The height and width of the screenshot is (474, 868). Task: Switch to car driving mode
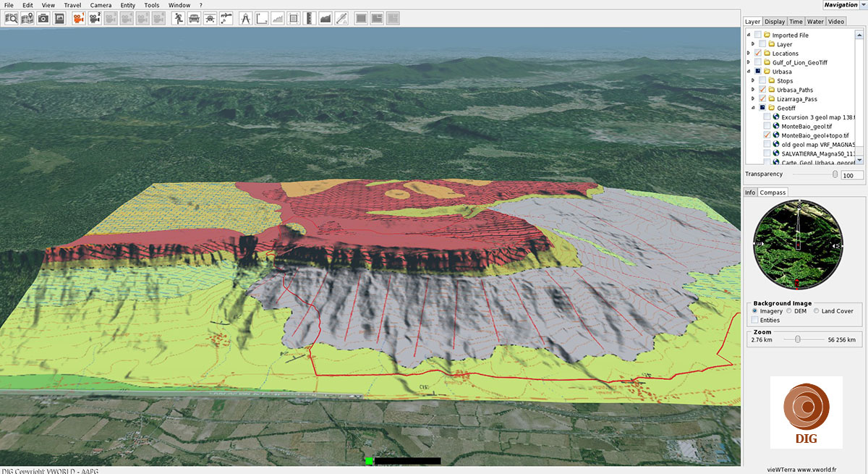coord(194,19)
